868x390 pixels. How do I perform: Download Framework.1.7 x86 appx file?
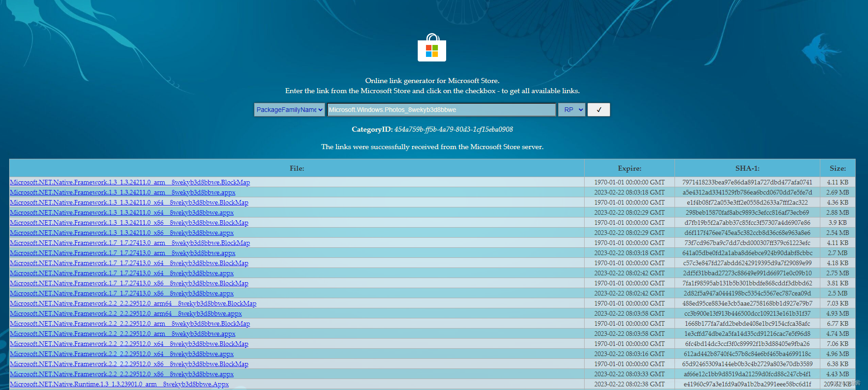pos(122,293)
